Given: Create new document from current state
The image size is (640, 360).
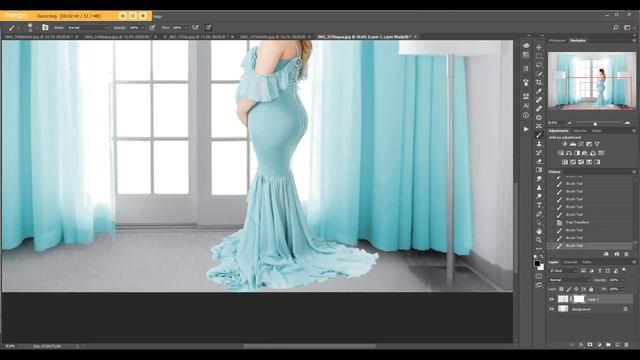Looking at the screenshot, I should tap(607, 254).
